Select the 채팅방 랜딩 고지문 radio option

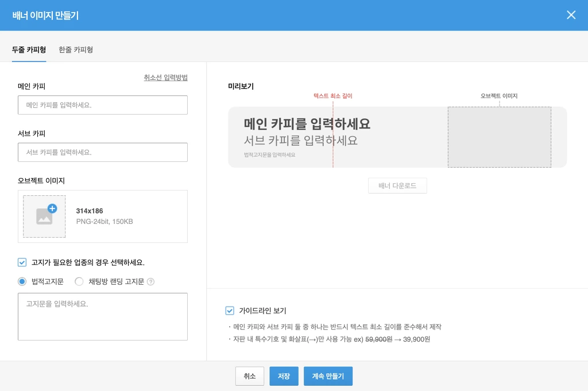(x=79, y=281)
